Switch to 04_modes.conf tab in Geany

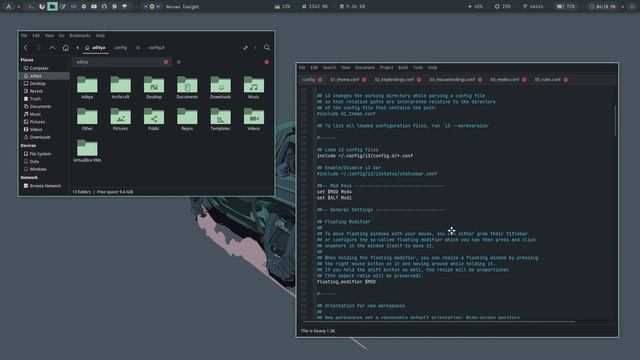508,80
